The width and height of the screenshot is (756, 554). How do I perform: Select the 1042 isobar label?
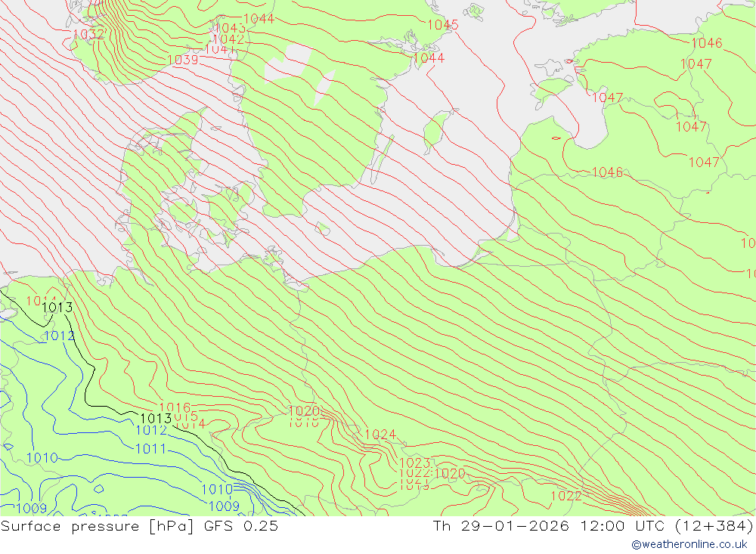(x=228, y=39)
